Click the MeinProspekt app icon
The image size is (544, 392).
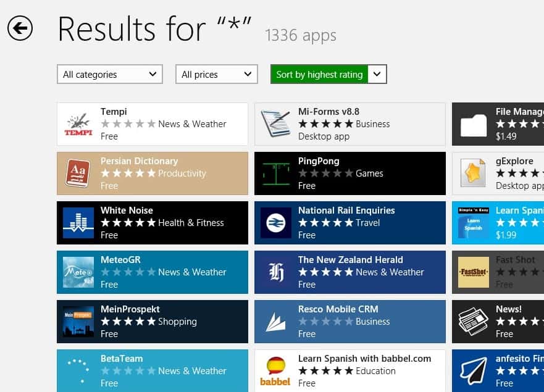coord(78,322)
